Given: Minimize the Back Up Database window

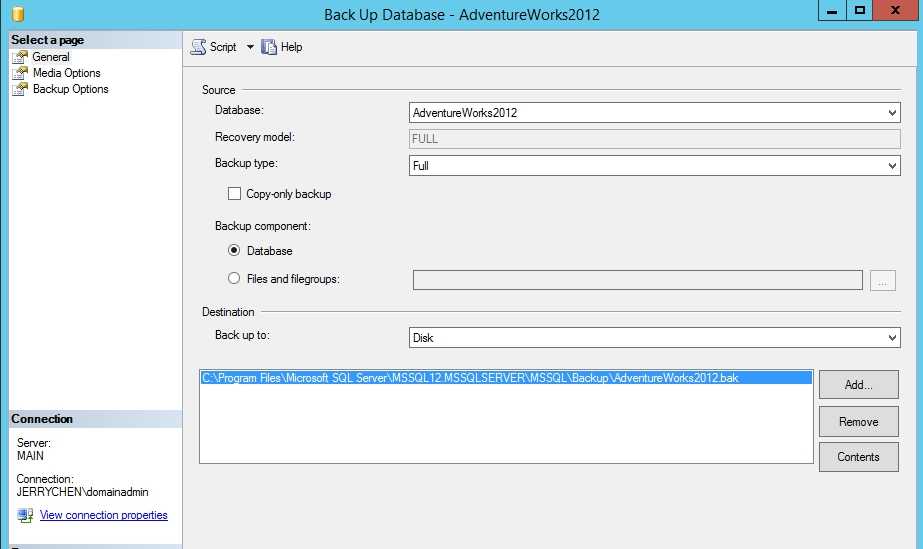Looking at the screenshot, I should 832,11.
